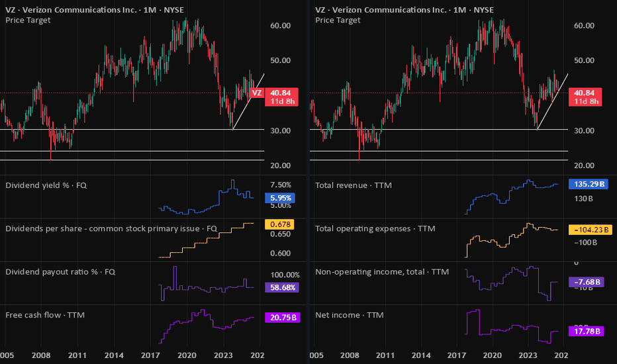Image resolution: width=617 pixels, height=364 pixels.
Task: Click the 30.00 price level on left chart axis
Action: tap(280, 130)
